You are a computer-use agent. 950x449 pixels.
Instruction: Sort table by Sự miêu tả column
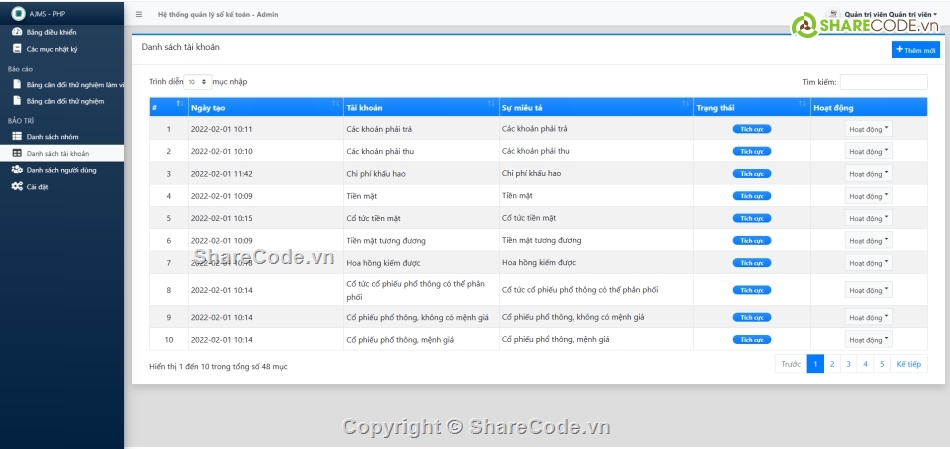[596, 107]
